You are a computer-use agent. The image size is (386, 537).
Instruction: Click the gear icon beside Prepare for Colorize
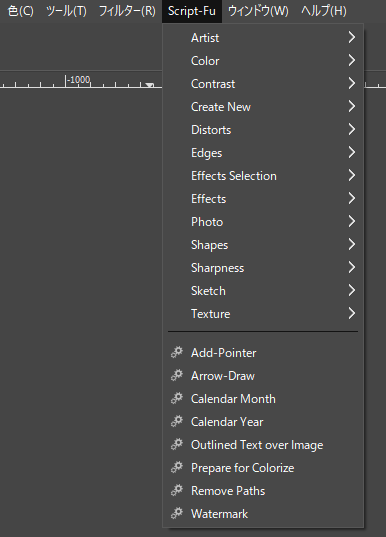[177, 467]
